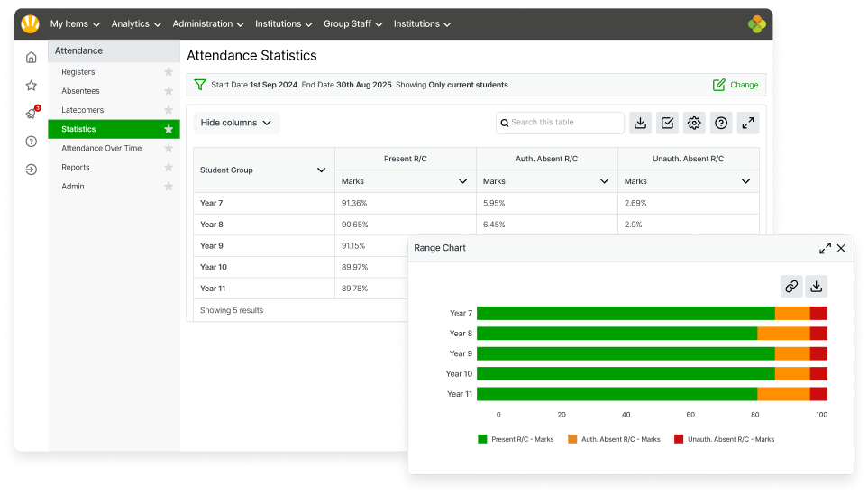Toggle favourite star for Latecomers
Screen dimensions: 868x495
pos(168,110)
